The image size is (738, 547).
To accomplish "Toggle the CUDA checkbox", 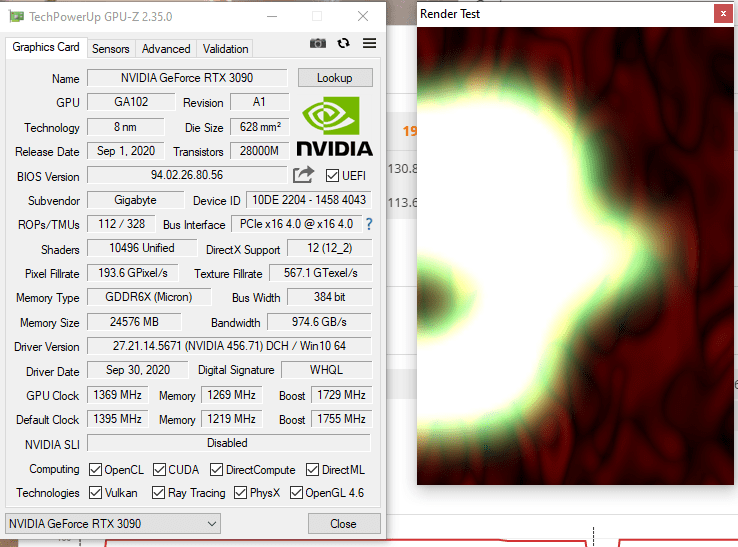I will (x=160, y=469).
